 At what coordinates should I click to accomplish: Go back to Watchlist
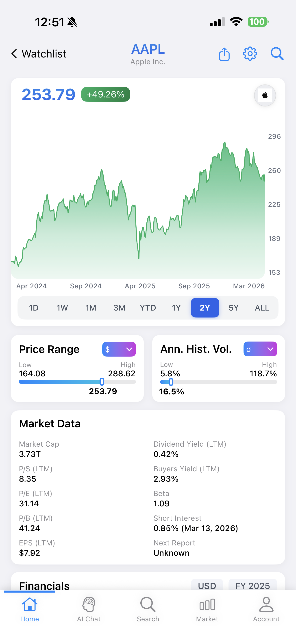[39, 54]
